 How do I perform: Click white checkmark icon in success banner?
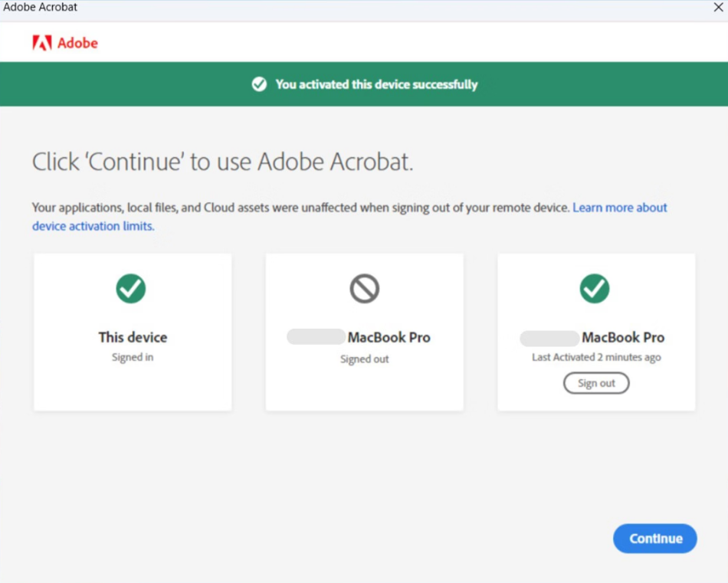259,84
